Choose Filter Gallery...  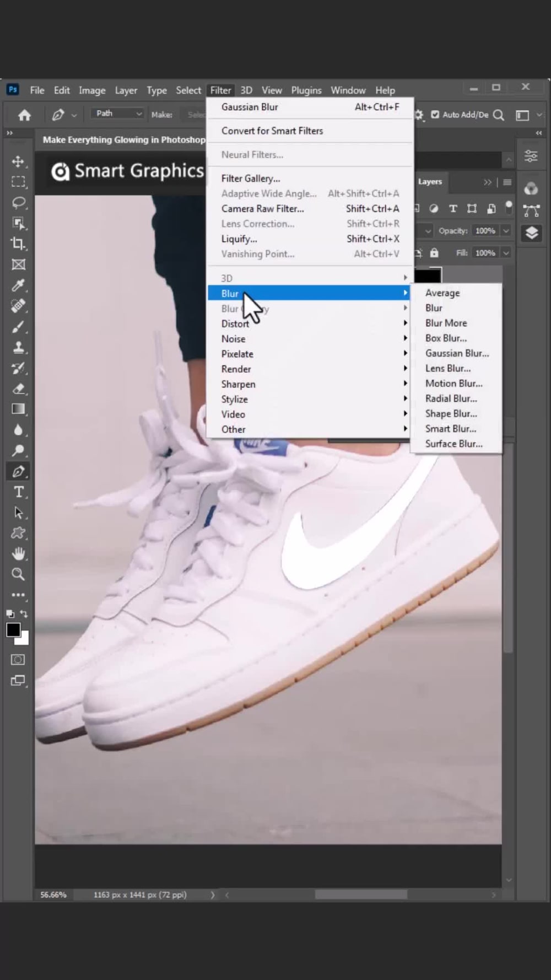310,178
